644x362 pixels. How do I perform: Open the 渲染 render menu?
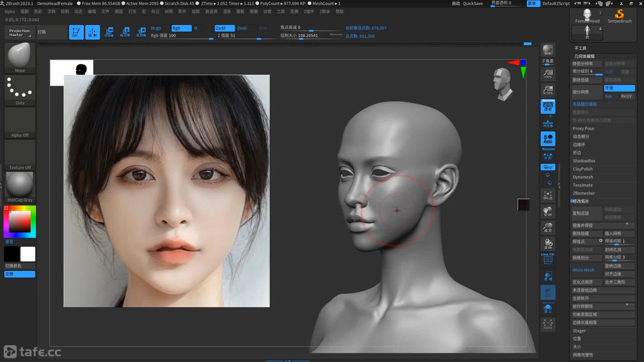(227, 11)
